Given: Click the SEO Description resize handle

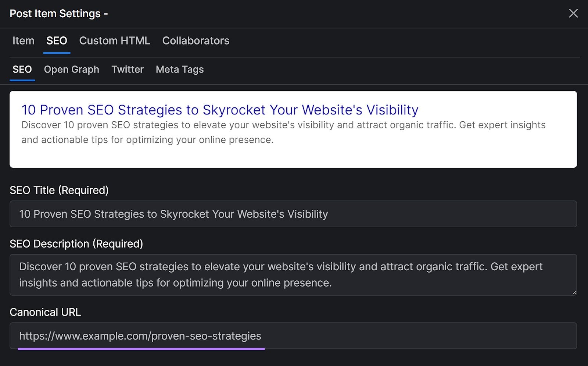Looking at the screenshot, I should [x=574, y=293].
